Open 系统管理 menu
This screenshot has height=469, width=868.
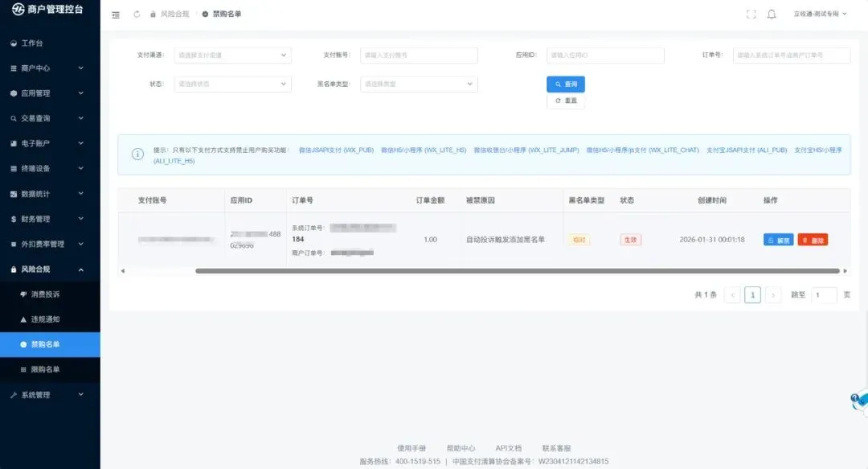(x=50, y=395)
